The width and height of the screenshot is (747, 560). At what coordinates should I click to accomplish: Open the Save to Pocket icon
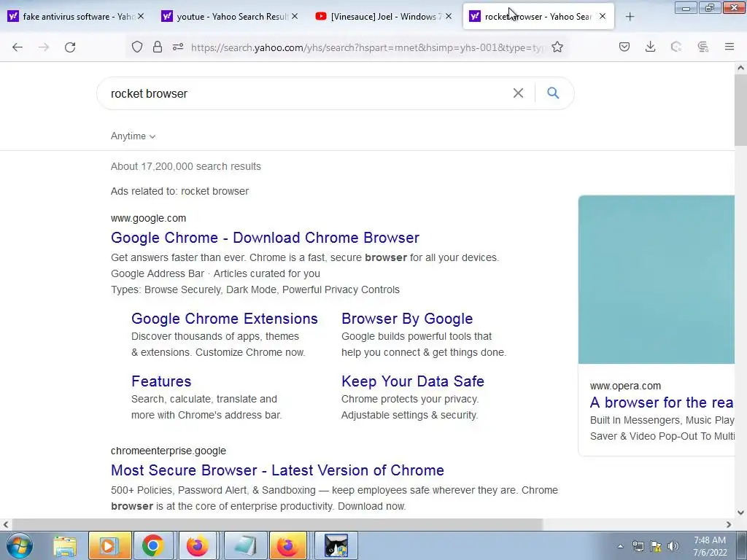click(624, 47)
